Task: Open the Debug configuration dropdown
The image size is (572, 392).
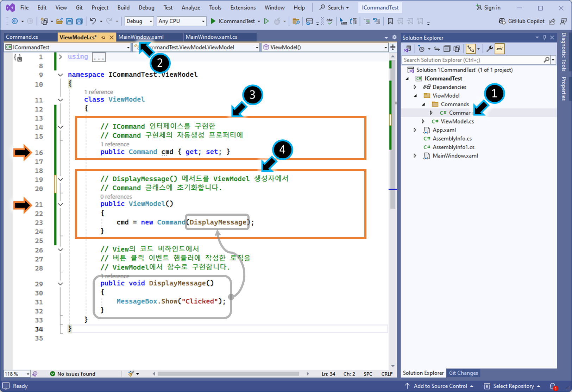Action: 139,21
